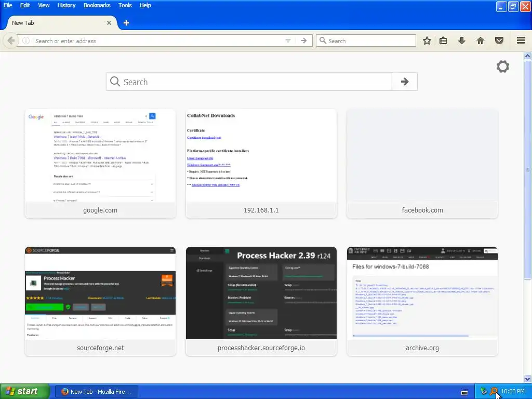The width and height of the screenshot is (532, 399).
Task: Open the Downloads arrow icon
Action: 461,41
